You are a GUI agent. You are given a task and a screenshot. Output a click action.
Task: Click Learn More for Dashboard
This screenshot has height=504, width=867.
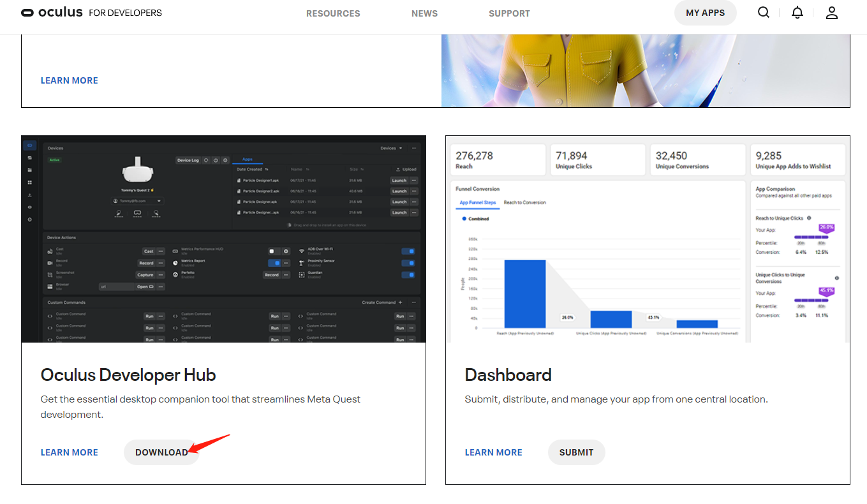tap(494, 452)
